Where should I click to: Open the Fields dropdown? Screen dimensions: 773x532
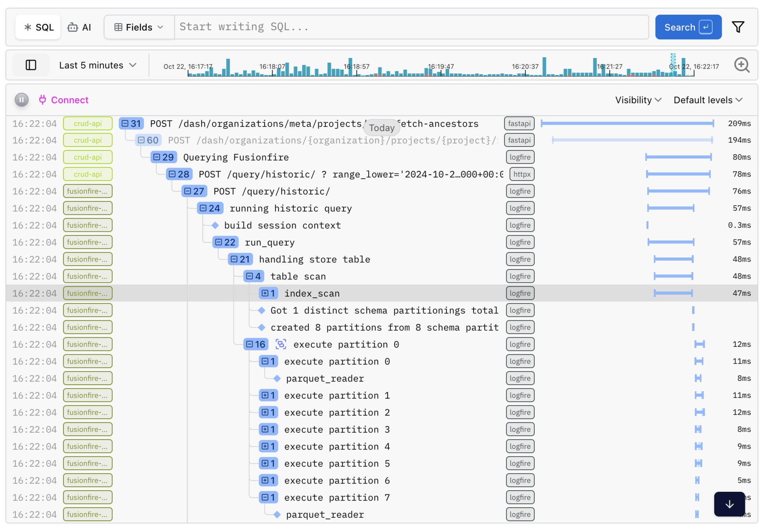click(x=139, y=27)
